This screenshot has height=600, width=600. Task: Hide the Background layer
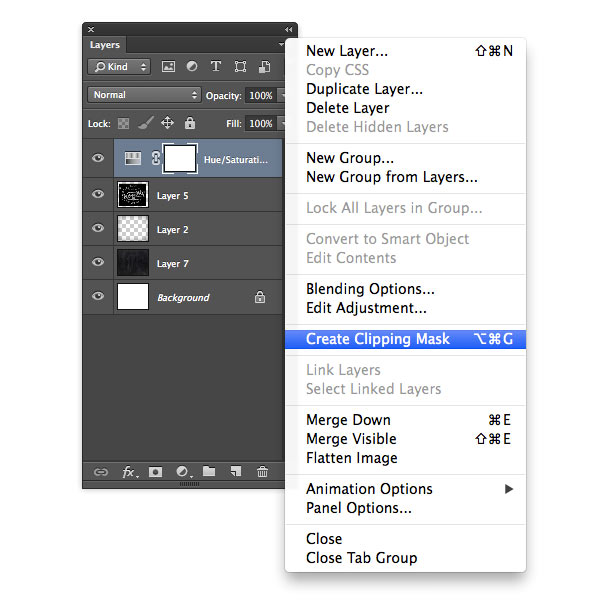click(98, 297)
